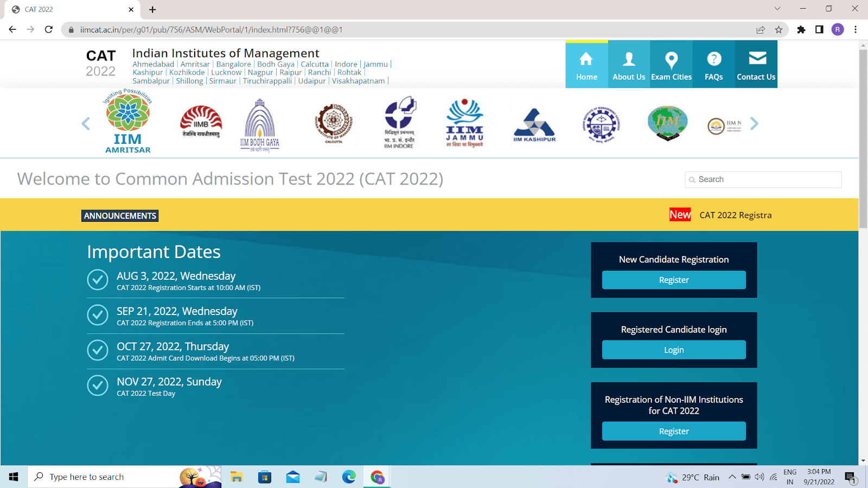The height and width of the screenshot is (488, 868).
Task: Click Register under New Candidate Registration
Action: pyautogui.click(x=674, y=280)
